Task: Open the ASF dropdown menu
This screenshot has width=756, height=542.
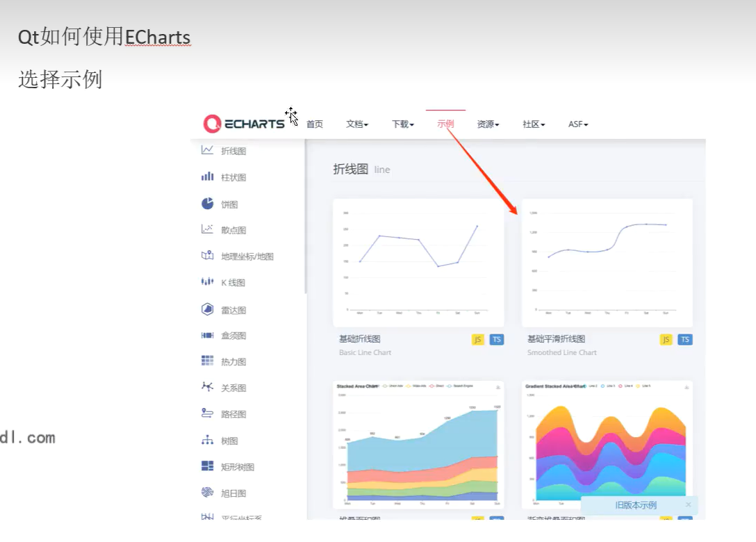Action: (578, 124)
